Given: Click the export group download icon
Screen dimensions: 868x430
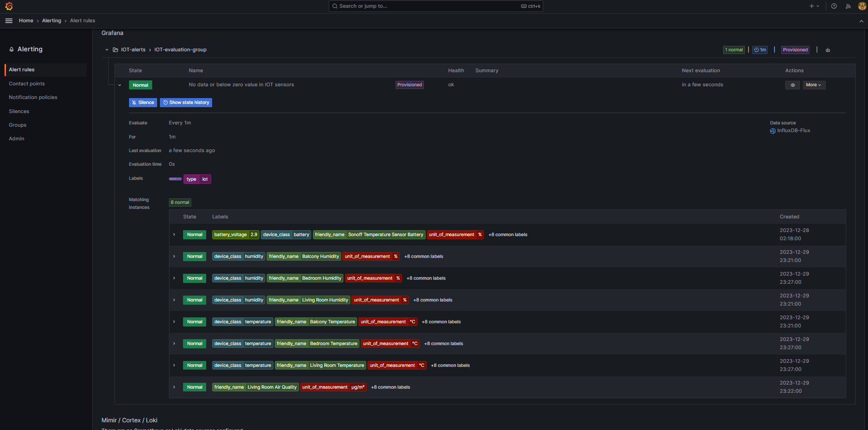Looking at the screenshot, I should tap(828, 50).
